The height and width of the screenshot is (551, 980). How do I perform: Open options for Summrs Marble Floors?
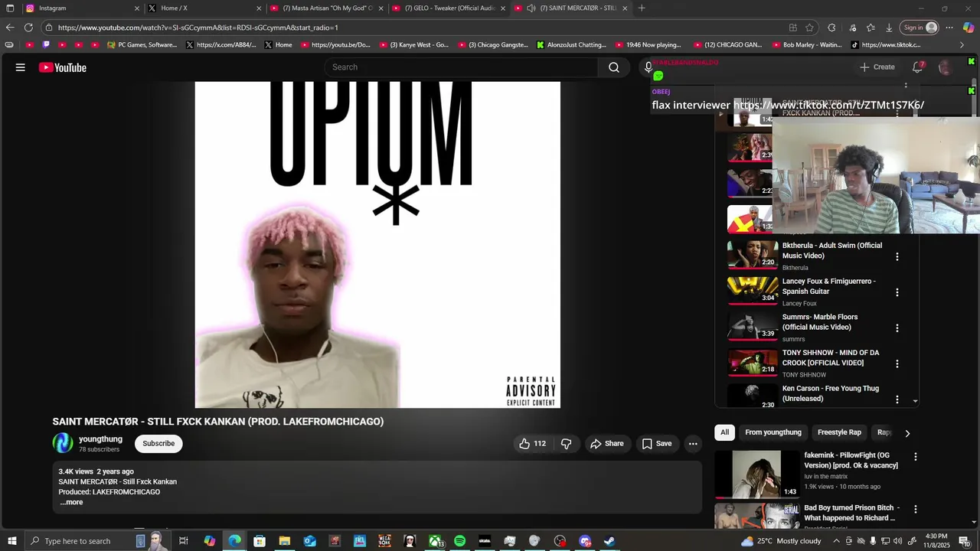[897, 328]
